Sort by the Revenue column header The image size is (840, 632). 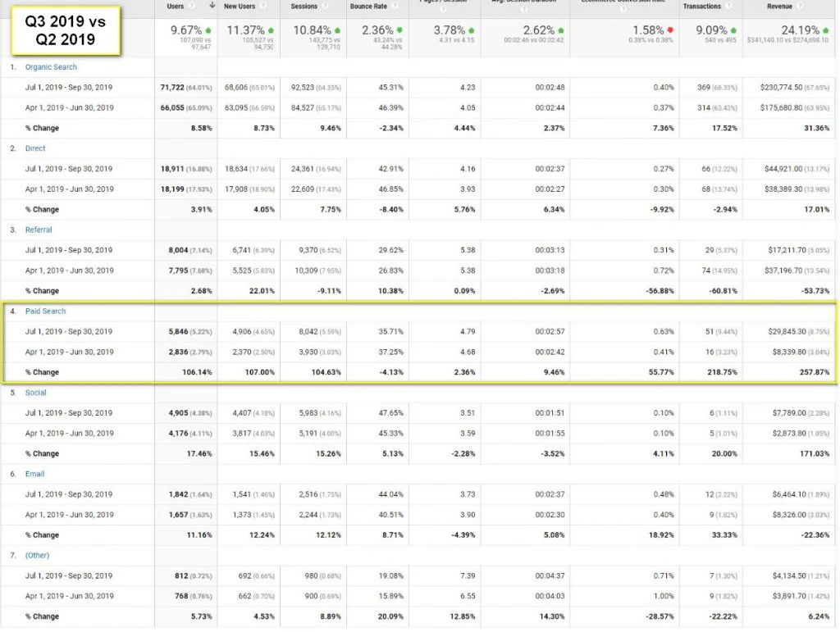tap(779, 6)
